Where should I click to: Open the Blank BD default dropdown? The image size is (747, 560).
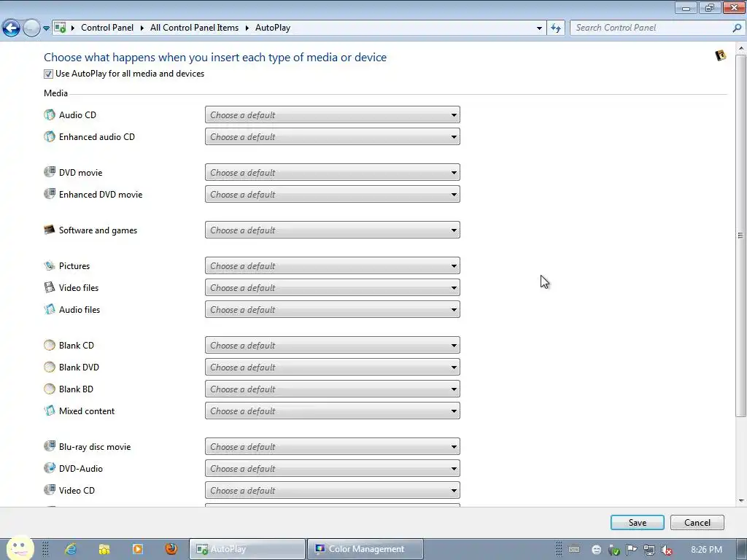click(333, 389)
